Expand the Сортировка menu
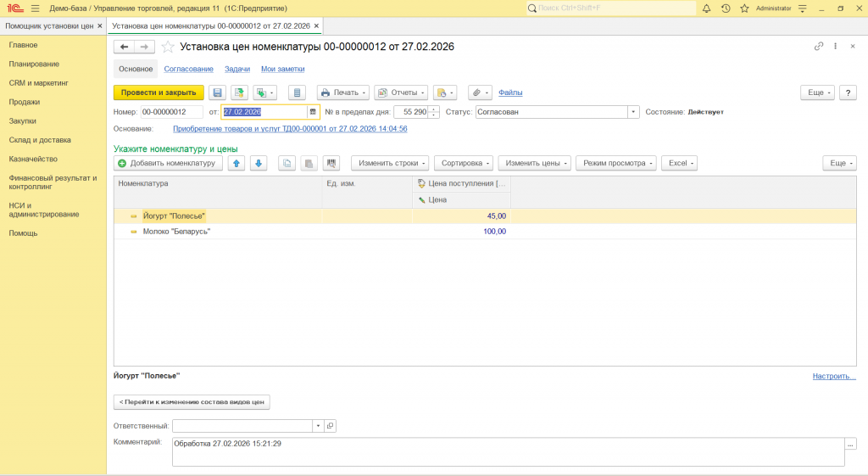The height and width of the screenshot is (476, 868). (464, 163)
